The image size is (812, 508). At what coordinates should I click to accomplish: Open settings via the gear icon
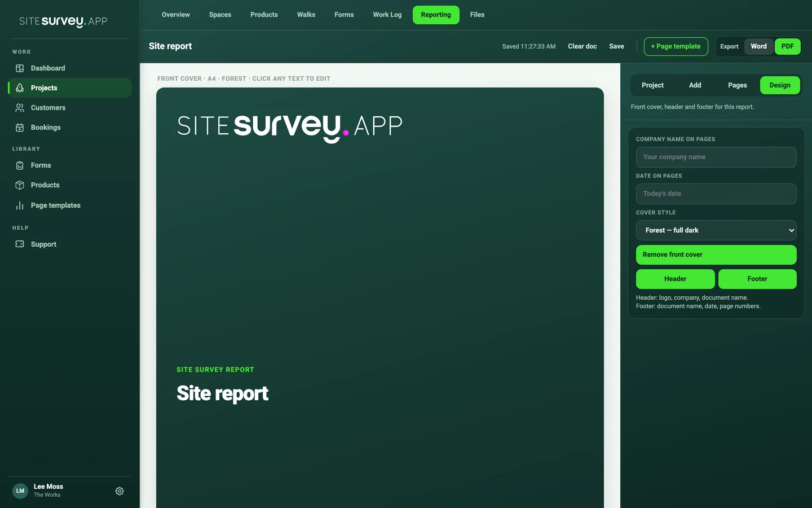click(120, 491)
